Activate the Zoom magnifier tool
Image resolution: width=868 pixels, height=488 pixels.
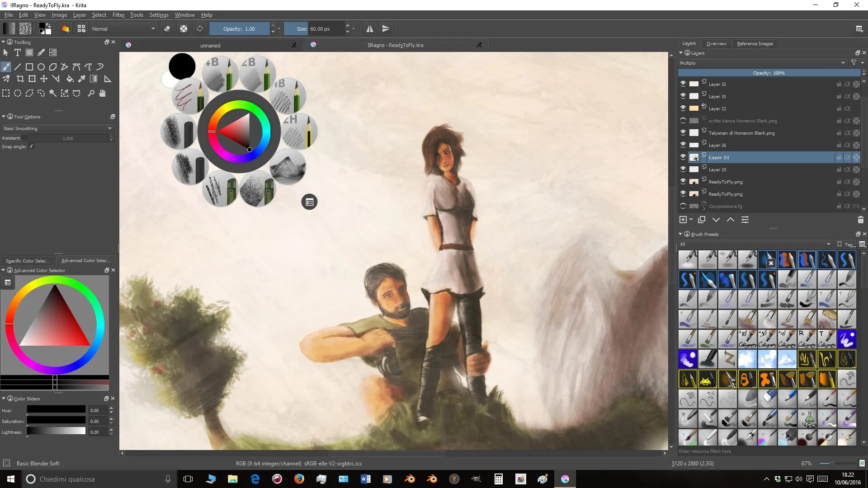pyautogui.click(x=91, y=93)
